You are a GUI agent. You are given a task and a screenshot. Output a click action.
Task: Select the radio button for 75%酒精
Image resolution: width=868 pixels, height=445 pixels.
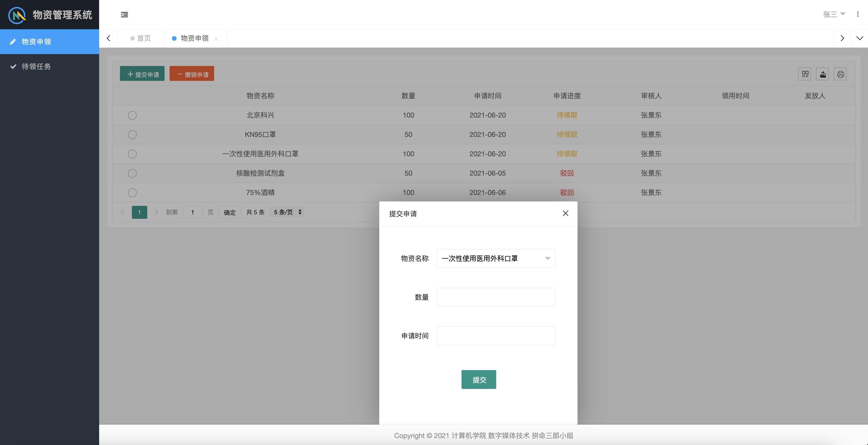132,193
